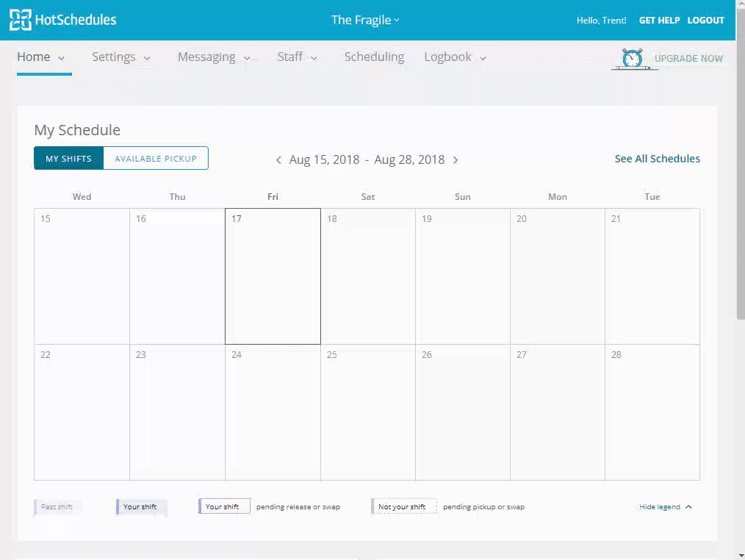Screen dimensions: 745x560
Task: Expand the Settings menu chevron
Action: 147,59
